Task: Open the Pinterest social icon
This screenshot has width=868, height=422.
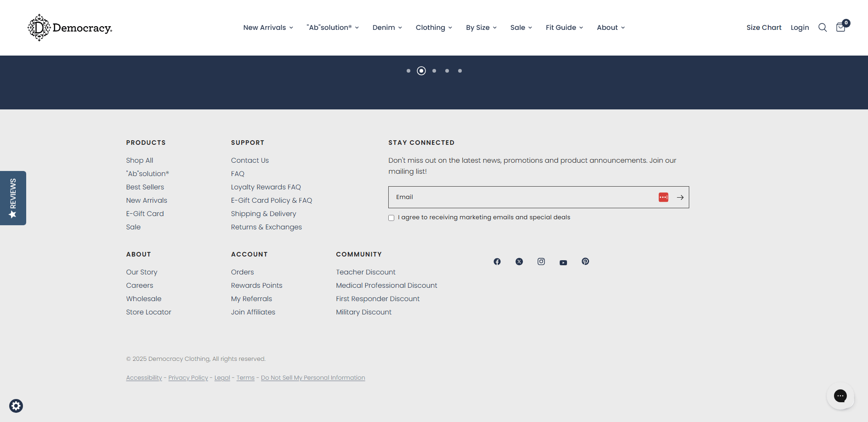Action: (585, 262)
